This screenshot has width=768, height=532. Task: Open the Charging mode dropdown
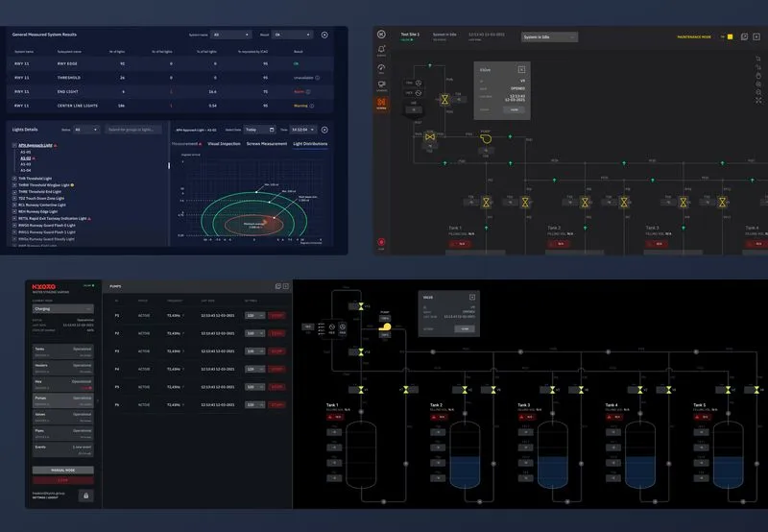pos(63,309)
